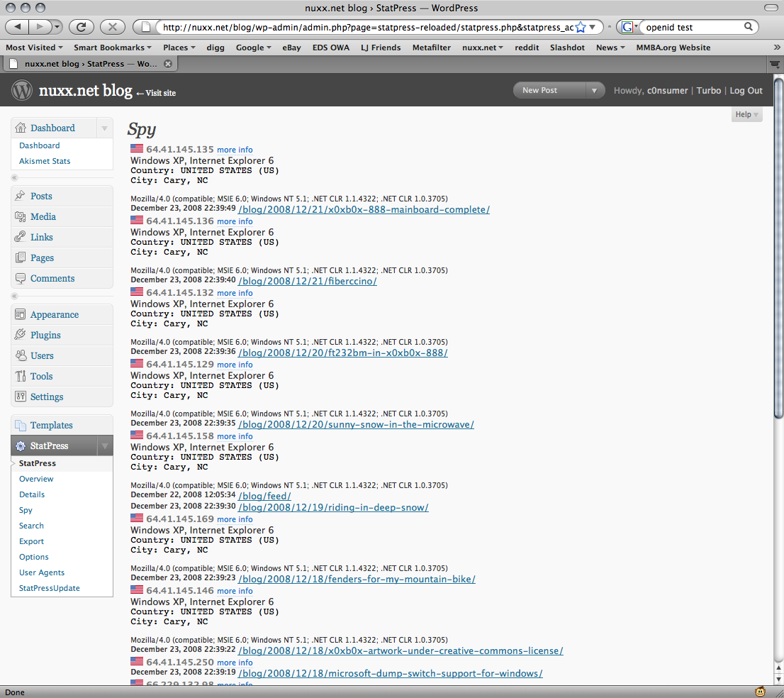Image resolution: width=784 pixels, height=698 pixels.
Task: Collapse the StatPress menu section arrow
Action: (x=104, y=445)
